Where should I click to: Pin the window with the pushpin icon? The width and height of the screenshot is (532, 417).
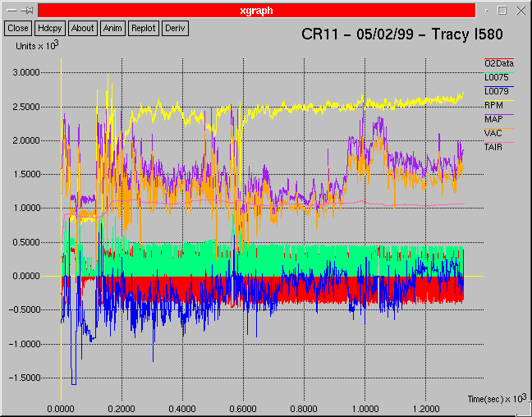pyautogui.click(x=27, y=11)
